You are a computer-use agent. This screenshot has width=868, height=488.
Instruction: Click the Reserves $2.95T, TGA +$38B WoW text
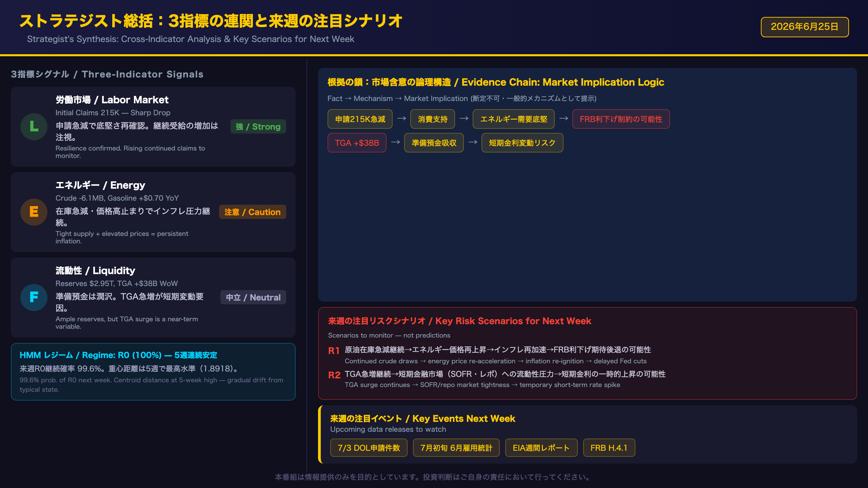pyautogui.click(x=117, y=283)
